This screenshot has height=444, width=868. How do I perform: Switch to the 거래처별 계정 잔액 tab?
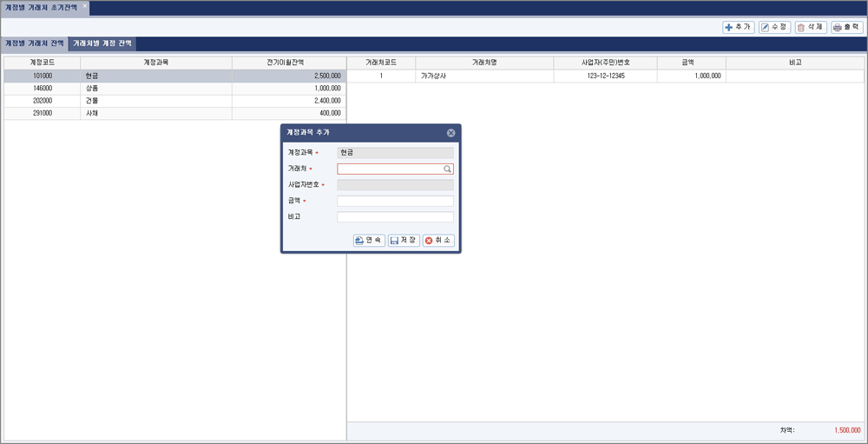(103, 43)
